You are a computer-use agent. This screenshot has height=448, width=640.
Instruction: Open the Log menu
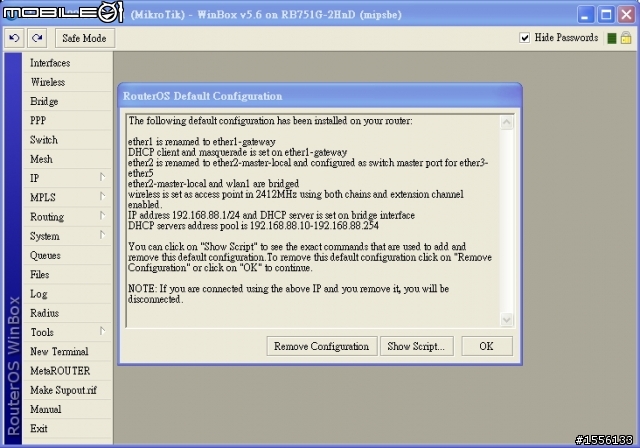(67, 294)
